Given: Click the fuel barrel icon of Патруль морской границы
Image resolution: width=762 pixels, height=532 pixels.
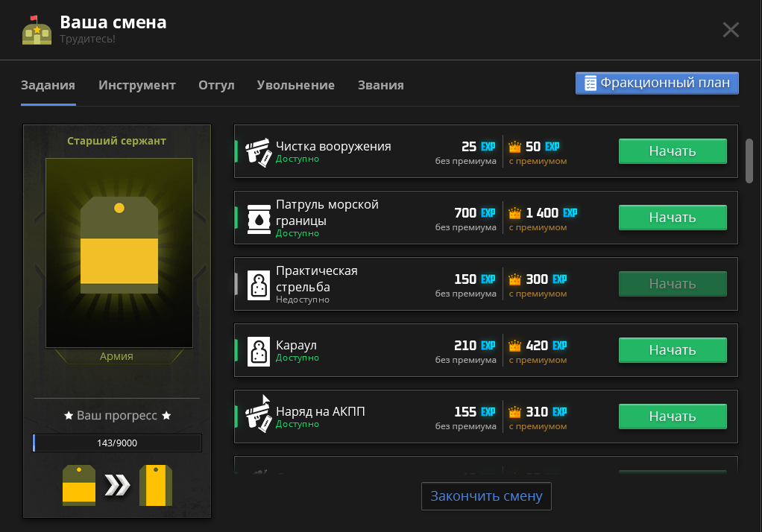Looking at the screenshot, I should pyautogui.click(x=259, y=219).
